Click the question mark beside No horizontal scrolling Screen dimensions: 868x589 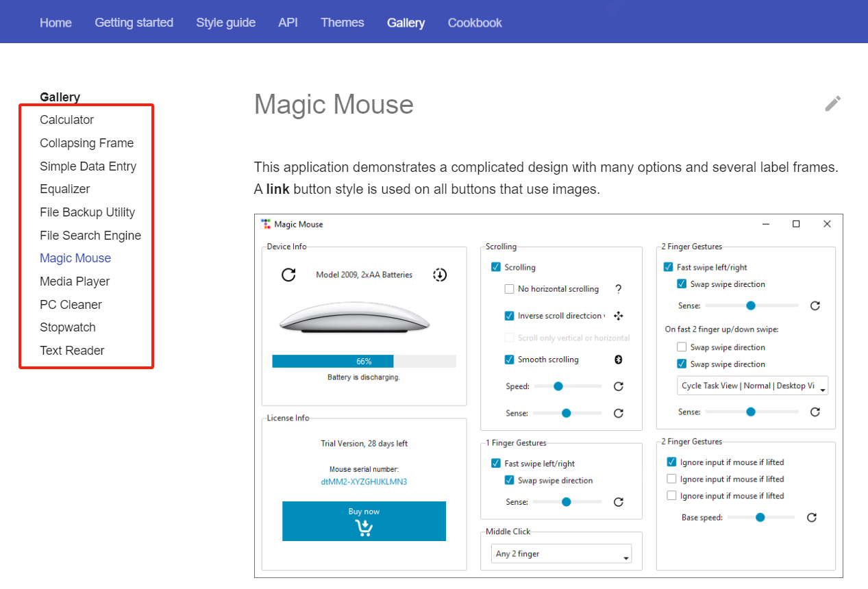pos(618,289)
